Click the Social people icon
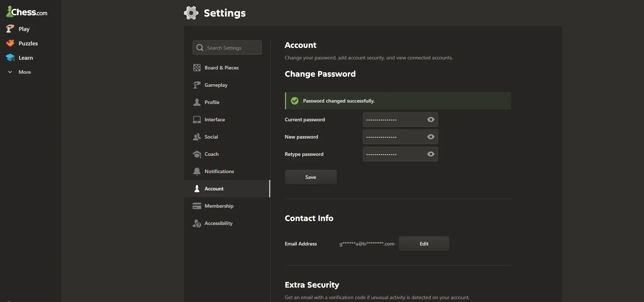Screen dimensions: 644x302 (x=197, y=137)
